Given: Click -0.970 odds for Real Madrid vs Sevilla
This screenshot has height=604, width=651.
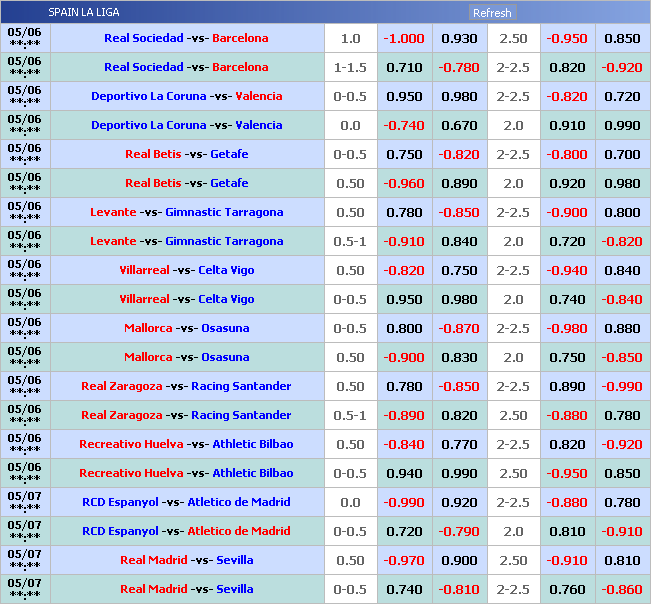Looking at the screenshot, I should [404, 561].
